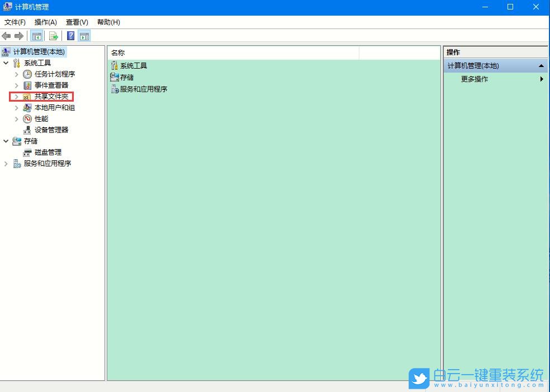550x392 pixels.
Task: Open the 操作(A) menu
Action: (x=45, y=22)
